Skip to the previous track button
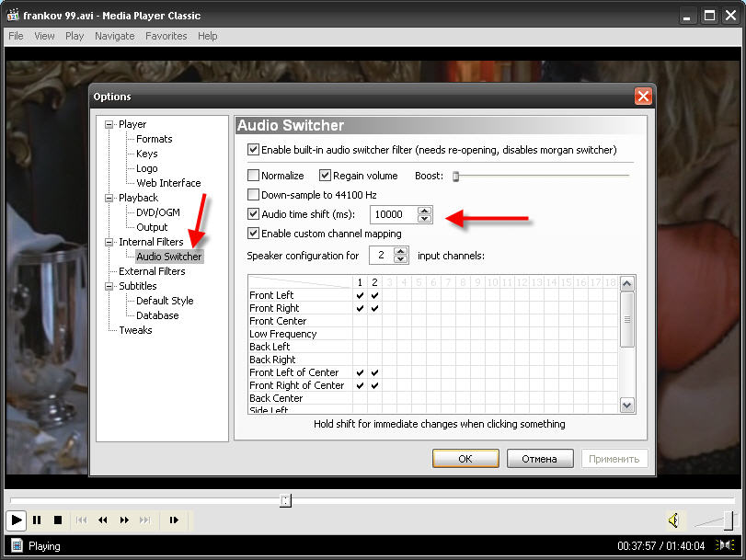 pyautogui.click(x=81, y=520)
